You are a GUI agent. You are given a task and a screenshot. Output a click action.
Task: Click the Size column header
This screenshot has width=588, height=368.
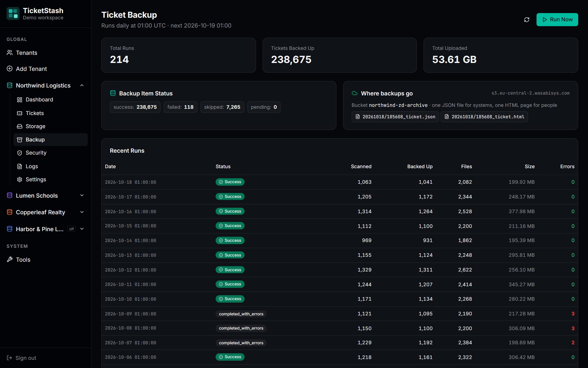pyautogui.click(x=529, y=167)
